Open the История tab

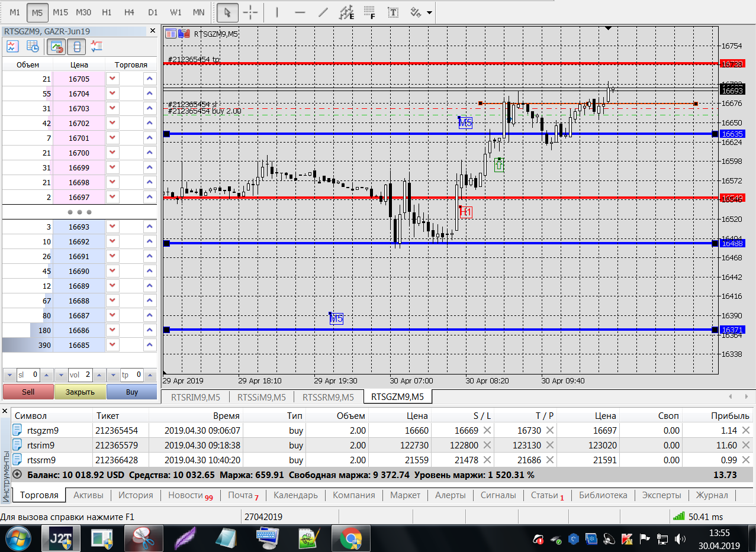[x=136, y=495]
